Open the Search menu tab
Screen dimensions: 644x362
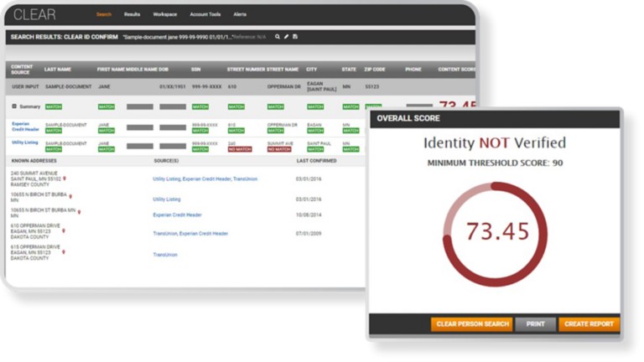coord(104,14)
